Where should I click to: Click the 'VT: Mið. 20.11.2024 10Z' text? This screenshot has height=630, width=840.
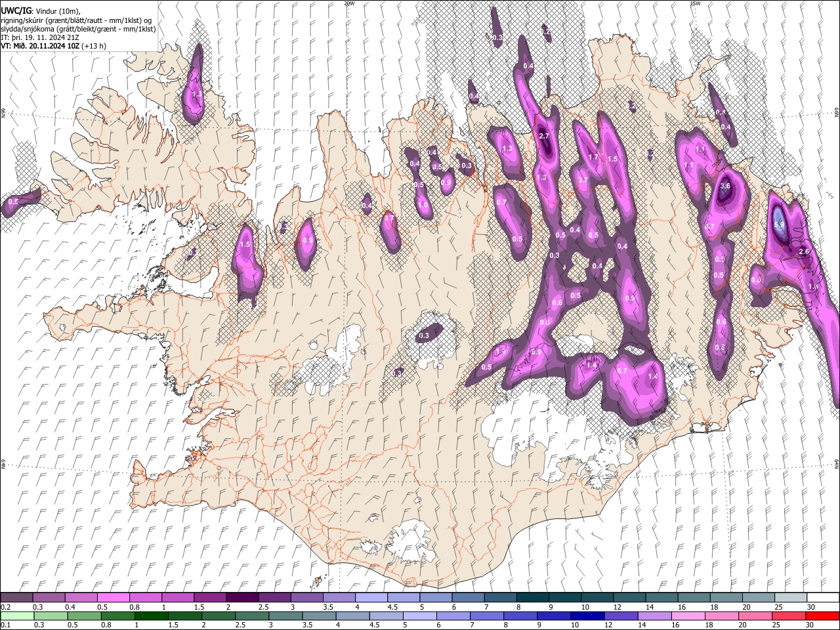coord(40,46)
